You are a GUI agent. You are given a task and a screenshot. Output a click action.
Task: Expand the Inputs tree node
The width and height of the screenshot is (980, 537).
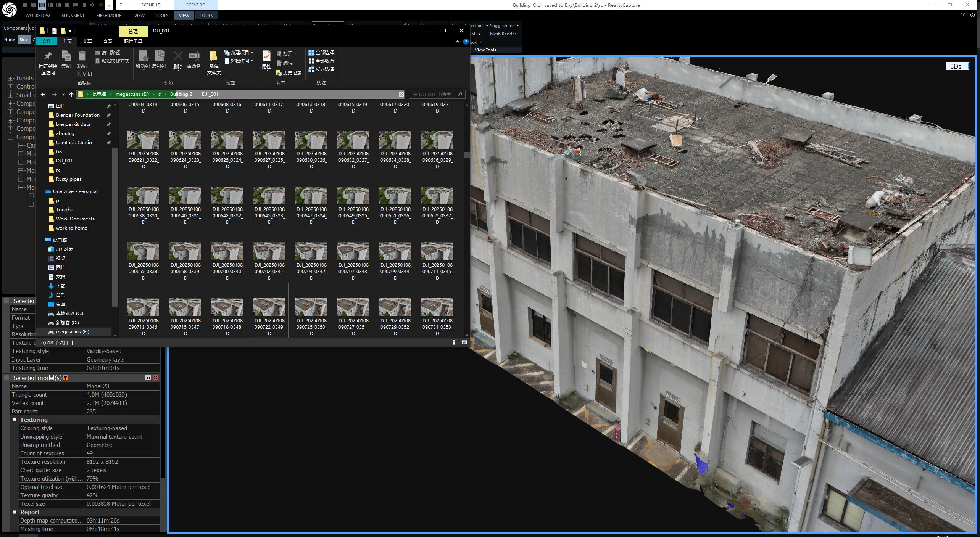point(11,78)
